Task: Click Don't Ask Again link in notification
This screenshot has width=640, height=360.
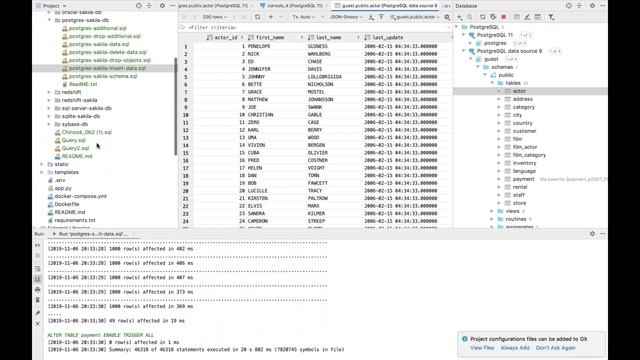Action: [x=556, y=348]
